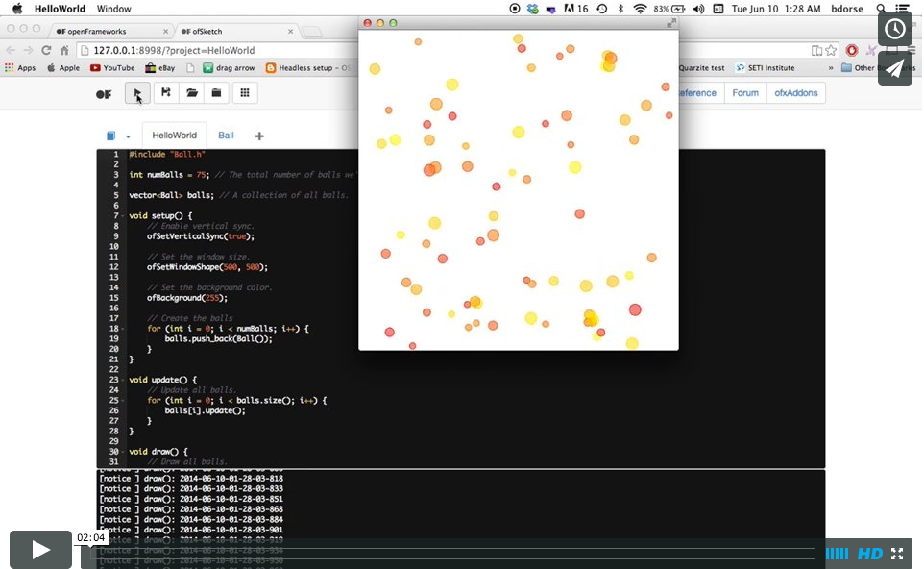Switch to the Ball tab

click(x=225, y=135)
